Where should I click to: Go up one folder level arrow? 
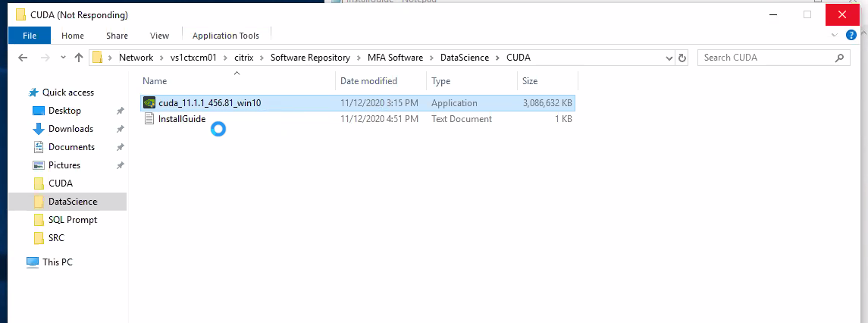[x=79, y=58]
